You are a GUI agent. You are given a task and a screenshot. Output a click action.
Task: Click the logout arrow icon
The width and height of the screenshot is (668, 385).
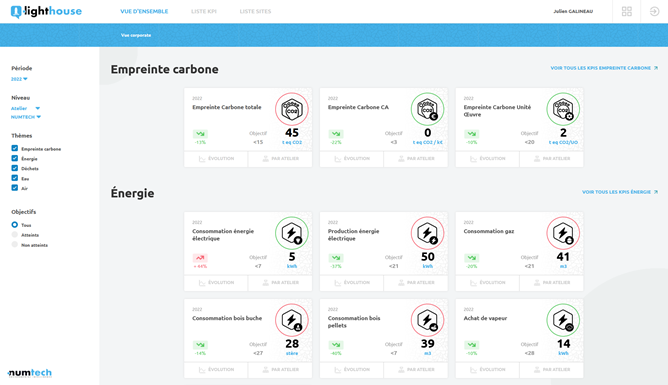tap(654, 11)
